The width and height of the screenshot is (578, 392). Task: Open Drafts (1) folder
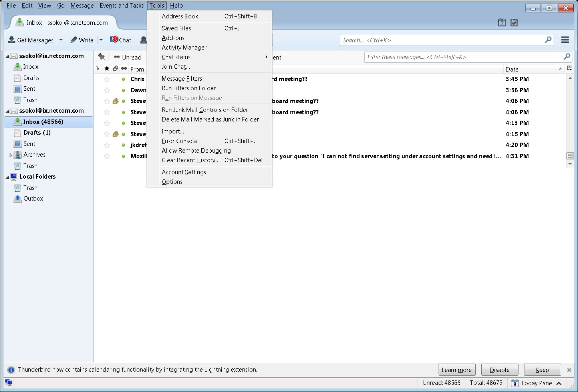point(37,133)
